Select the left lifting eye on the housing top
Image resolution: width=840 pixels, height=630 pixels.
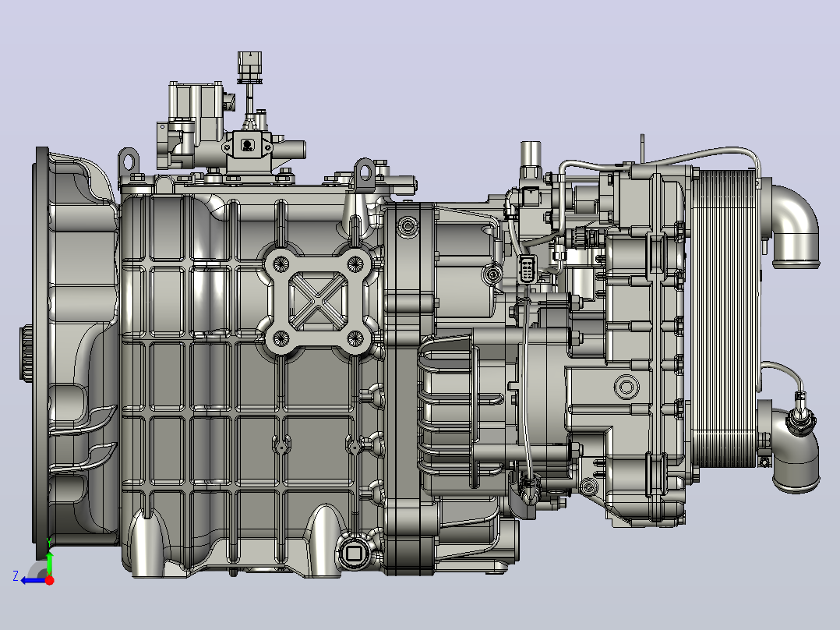click(x=129, y=161)
